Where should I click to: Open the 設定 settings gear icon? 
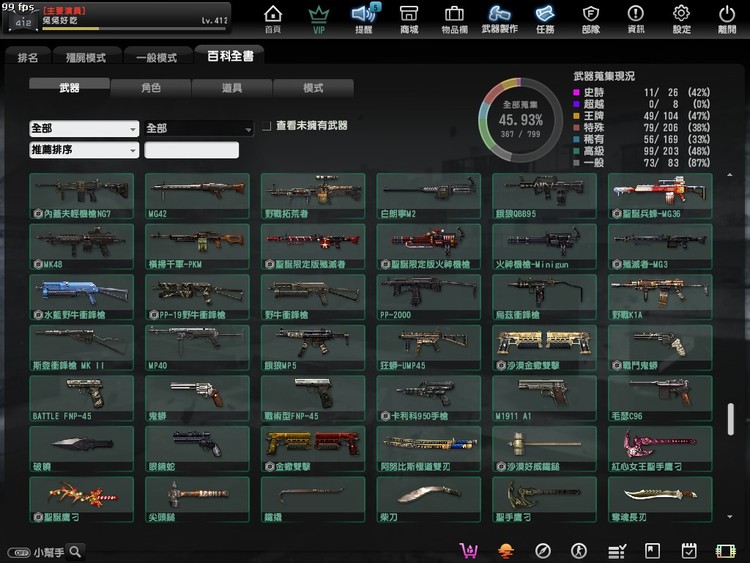tap(681, 18)
